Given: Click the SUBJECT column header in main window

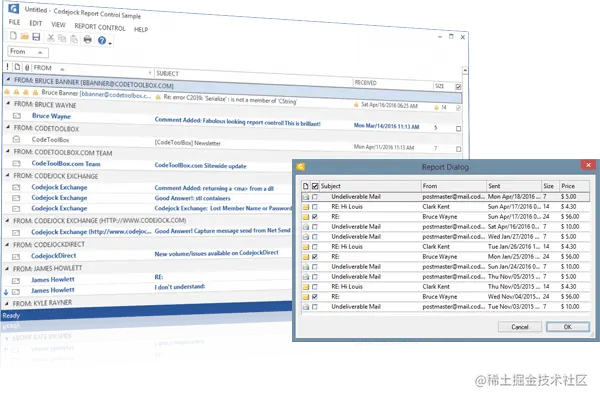Looking at the screenshot, I should [253, 76].
